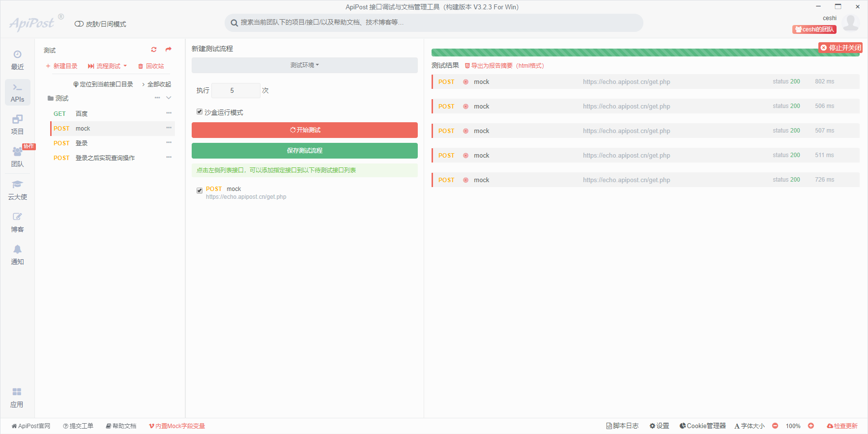The height and width of the screenshot is (434, 868).
Task: Open the 团队 team sidebar icon
Action: [x=17, y=157]
